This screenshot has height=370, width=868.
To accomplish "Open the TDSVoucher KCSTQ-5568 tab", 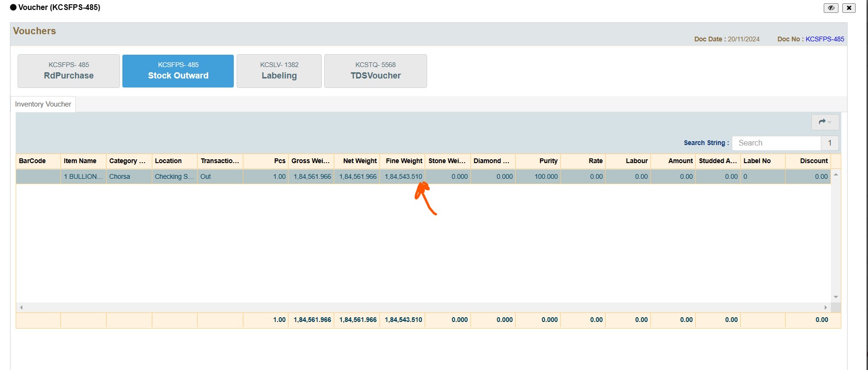I will [376, 71].
